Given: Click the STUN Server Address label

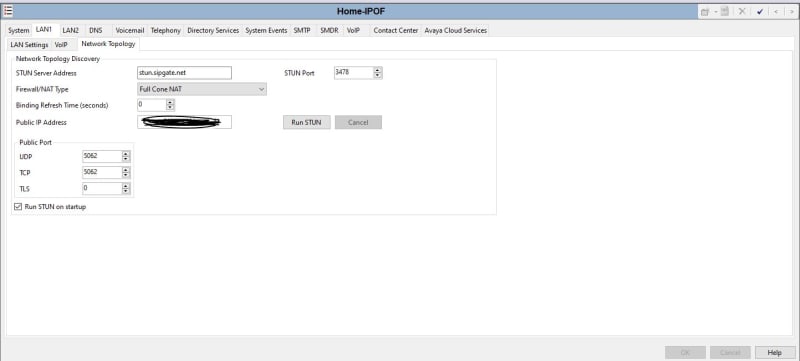Looking at the screenshot, I should [46, 73].
